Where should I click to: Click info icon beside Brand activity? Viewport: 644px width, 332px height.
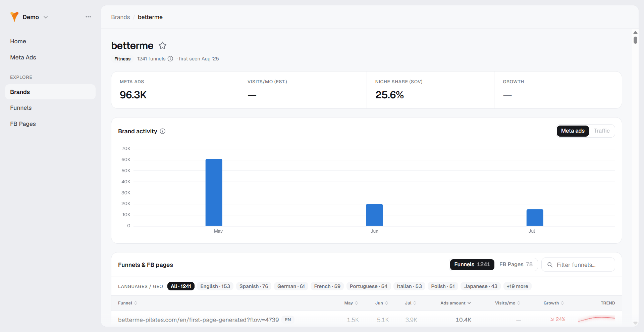click(x=163, y=131)
